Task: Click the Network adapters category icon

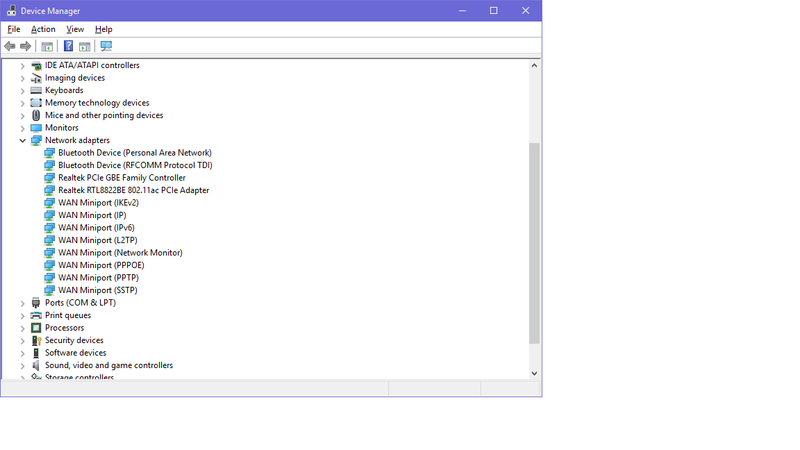Action: pyautogui.click(x=36, y=140)
